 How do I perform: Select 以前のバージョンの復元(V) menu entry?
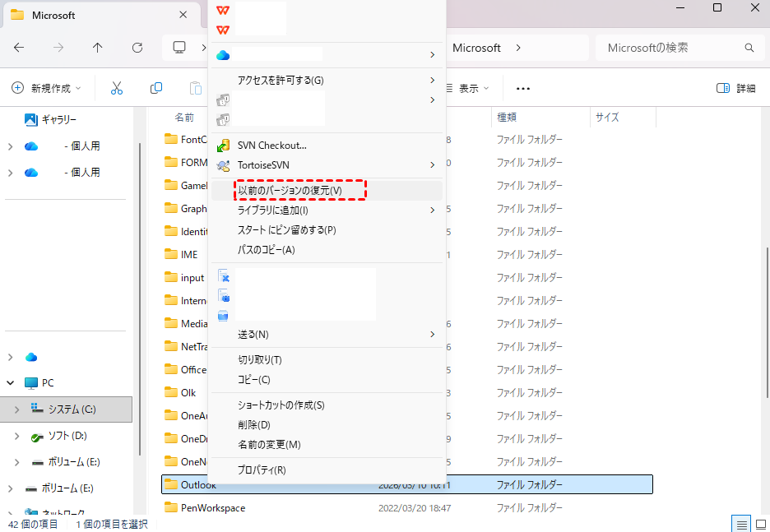[290, 191]
